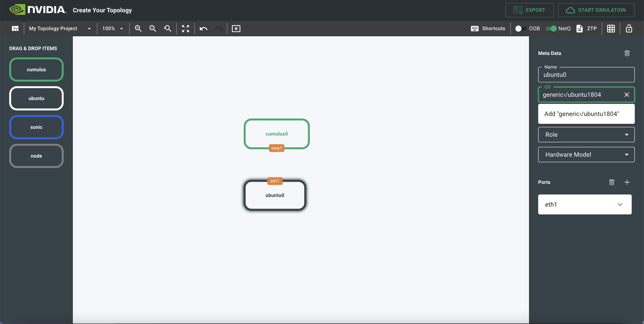
Task: Expand the eth1 port entry
Action: pyautogui.click(x=620, y=204)
